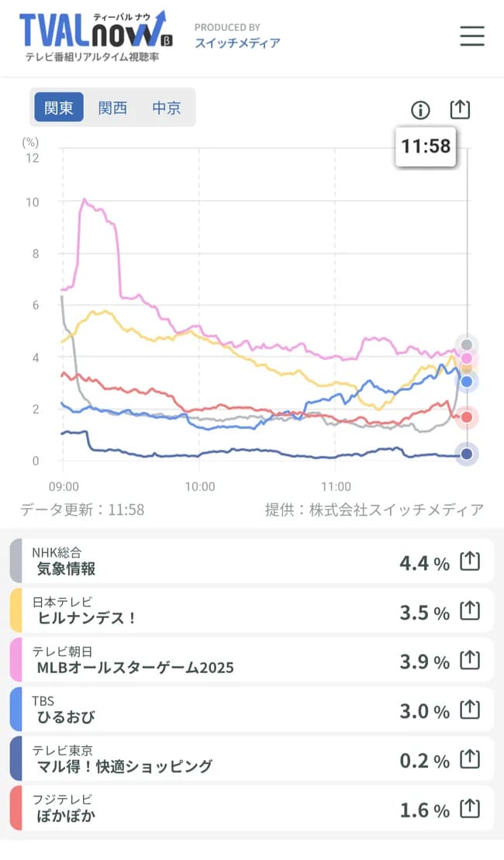Open the スイッチメディア producer link
504x860 pixels.
pos(237,43)
